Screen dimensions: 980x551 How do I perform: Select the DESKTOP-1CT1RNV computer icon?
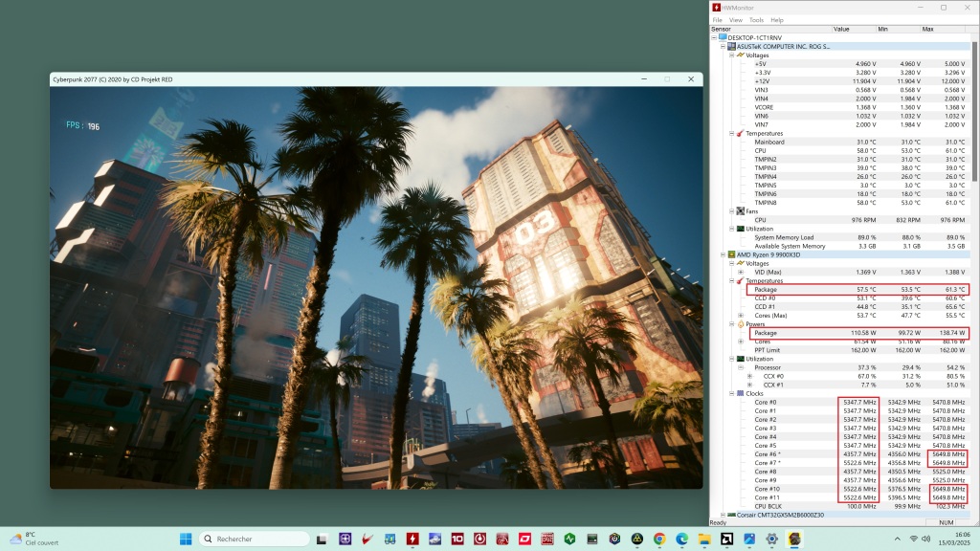(x=723, y=37)
